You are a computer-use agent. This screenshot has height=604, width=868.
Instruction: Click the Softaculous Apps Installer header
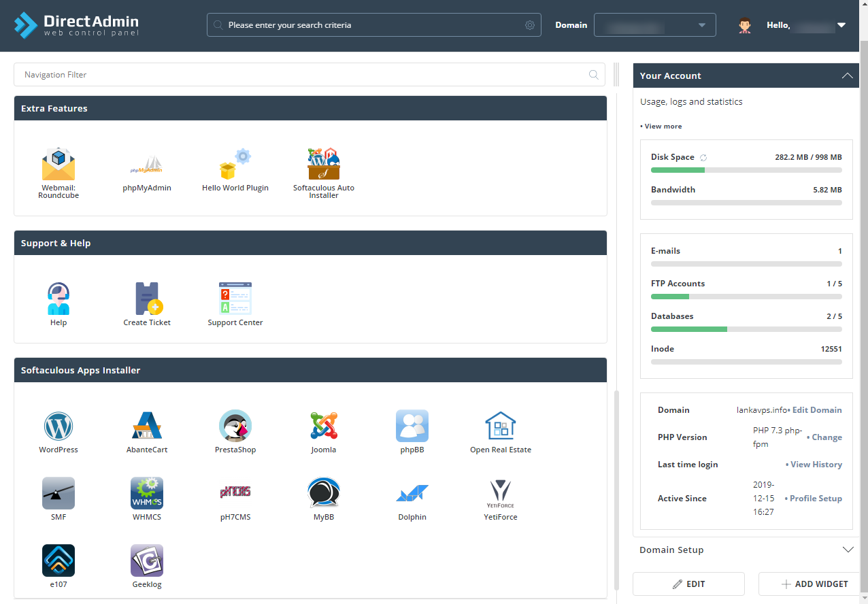click(310, 370)
